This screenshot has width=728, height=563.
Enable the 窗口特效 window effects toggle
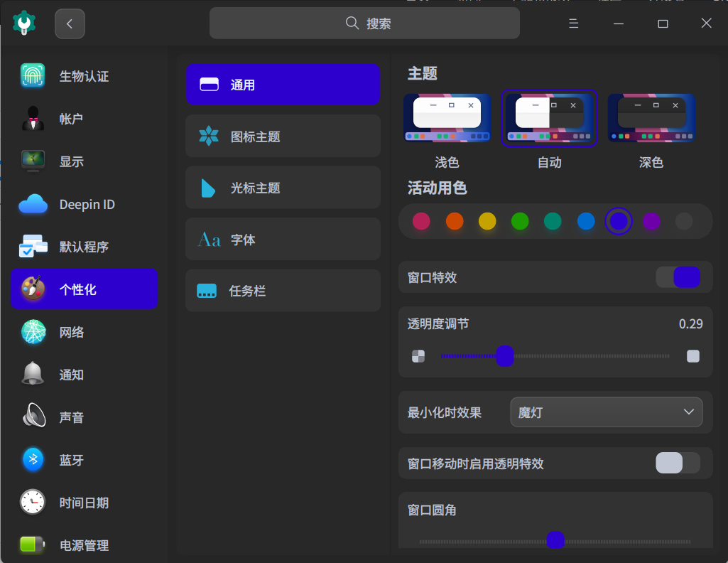678,277
